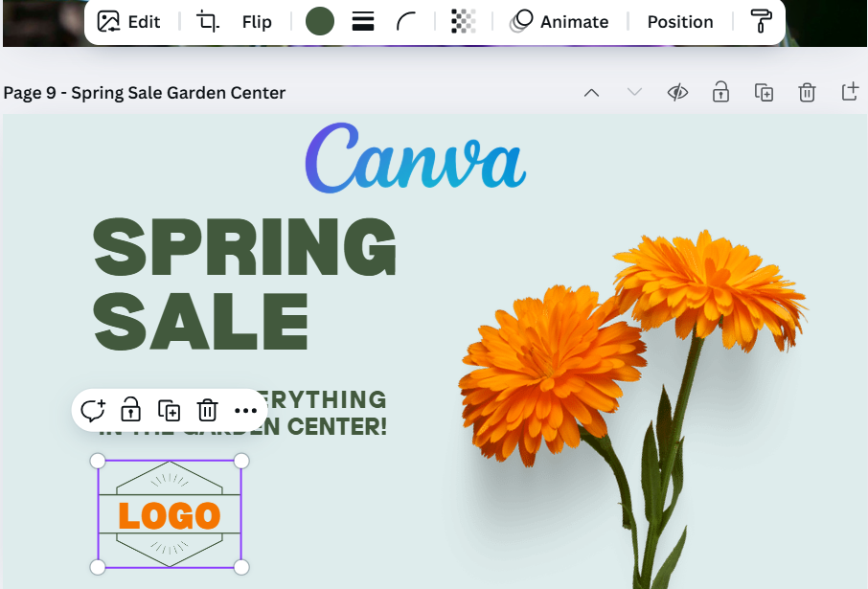
Task: Click the copy style paint roller icon
Action: click(762, 21)
